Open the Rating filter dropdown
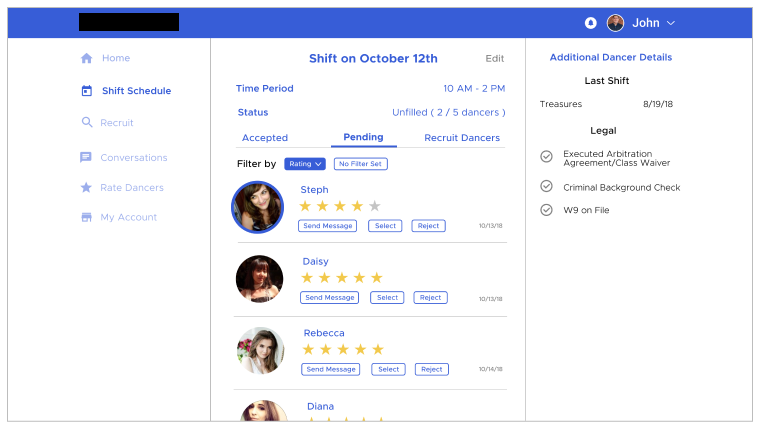The image size is (760, 430). [x=305, y=164]
